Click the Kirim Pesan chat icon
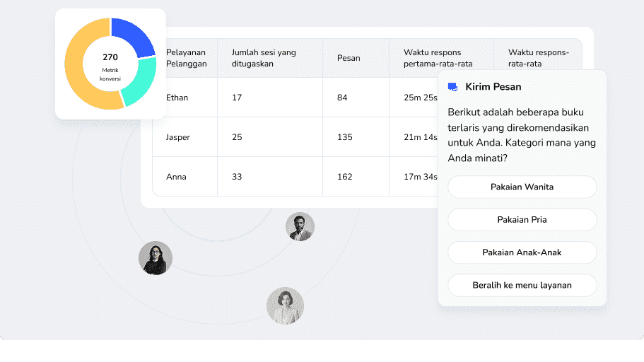The height and width of the screenshot is (362, 644). [452, 87]
